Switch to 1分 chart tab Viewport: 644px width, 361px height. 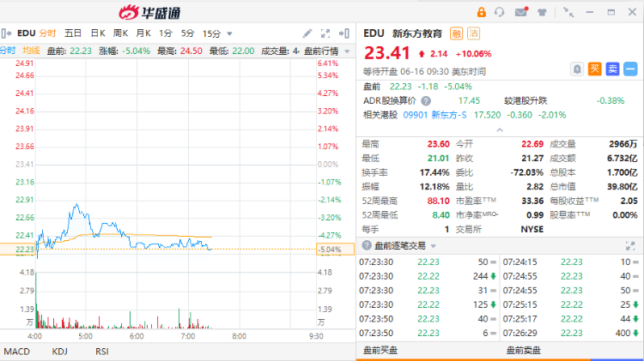[166, 33]
